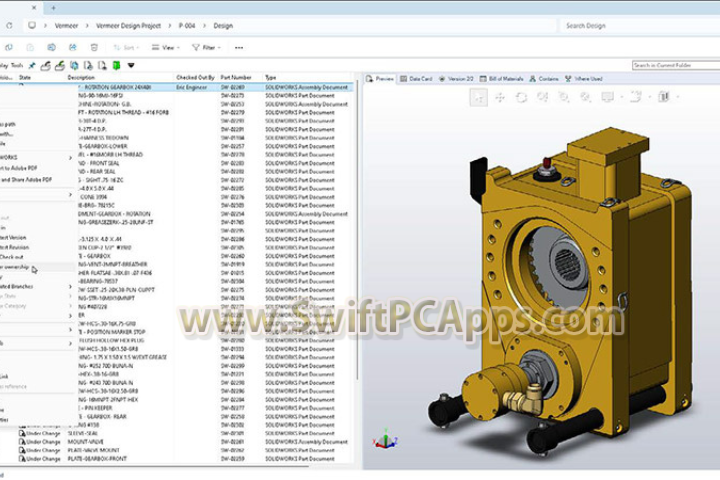720x480 pixels.
Task: Click the State column header
Action: (x=25, y=78)
